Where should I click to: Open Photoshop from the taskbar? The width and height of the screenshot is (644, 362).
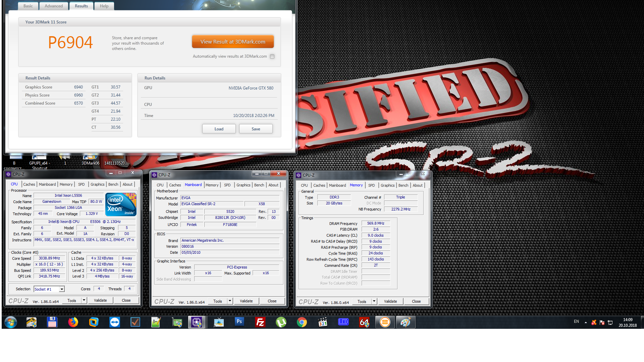pos(239,322)
